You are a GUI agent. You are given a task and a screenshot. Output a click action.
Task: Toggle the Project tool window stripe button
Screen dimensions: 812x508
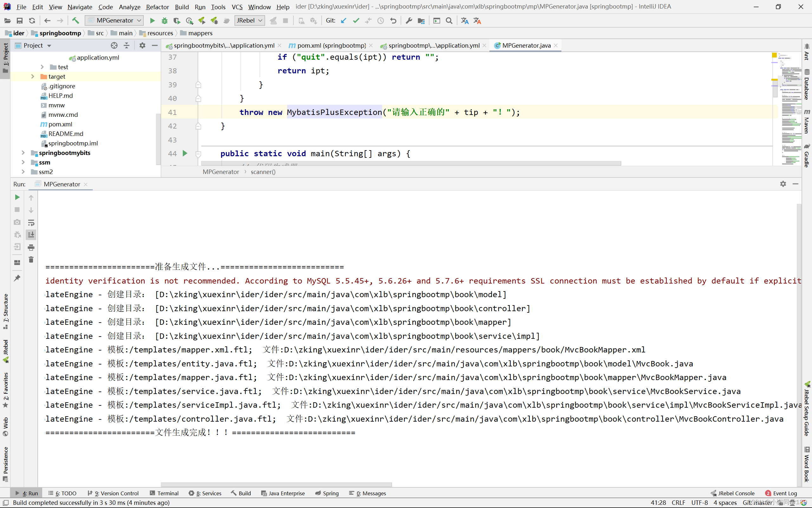point(5,58)
